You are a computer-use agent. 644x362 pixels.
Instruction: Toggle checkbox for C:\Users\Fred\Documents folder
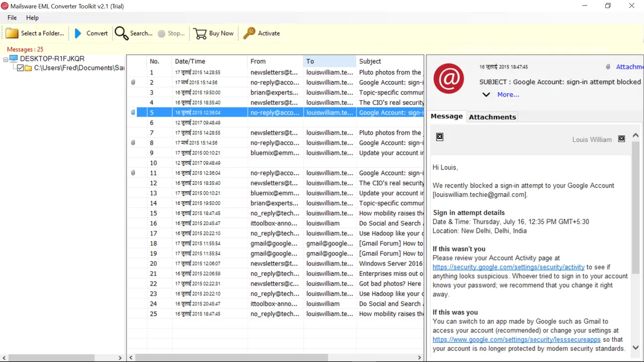20,68
